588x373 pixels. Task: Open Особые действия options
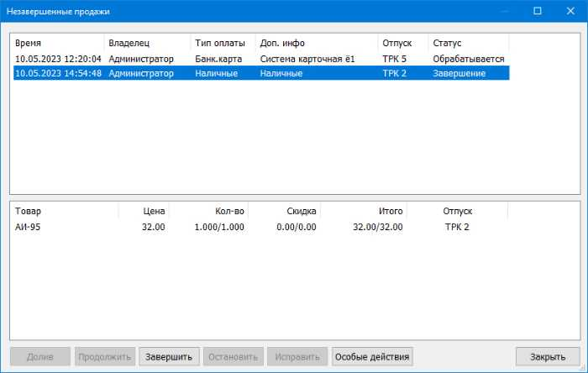coord(372,356)
